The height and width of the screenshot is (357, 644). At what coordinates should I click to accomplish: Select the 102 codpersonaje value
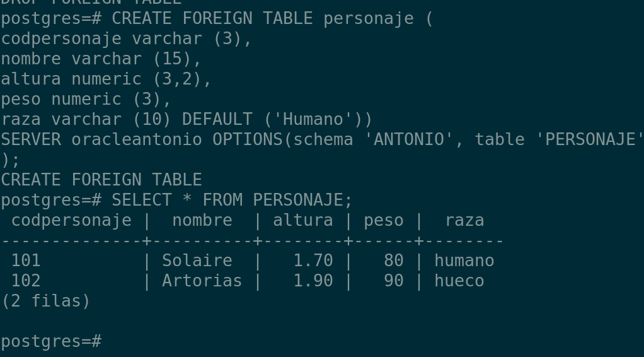pyautogui.click(x=26, y=281)
